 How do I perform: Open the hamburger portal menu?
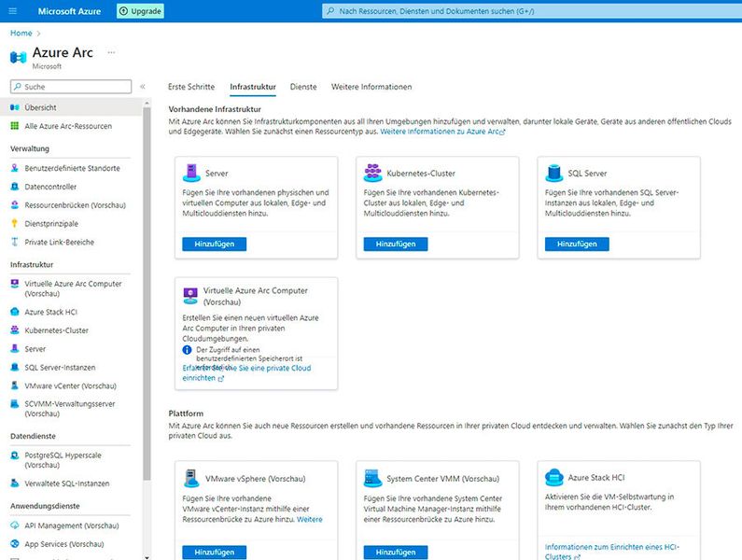coord(13,11)
